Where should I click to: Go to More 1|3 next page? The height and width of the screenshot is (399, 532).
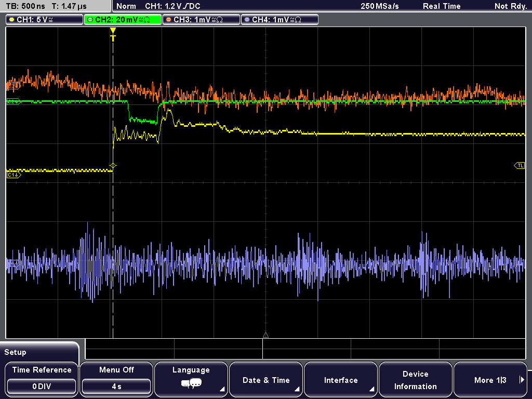point(490,379)
